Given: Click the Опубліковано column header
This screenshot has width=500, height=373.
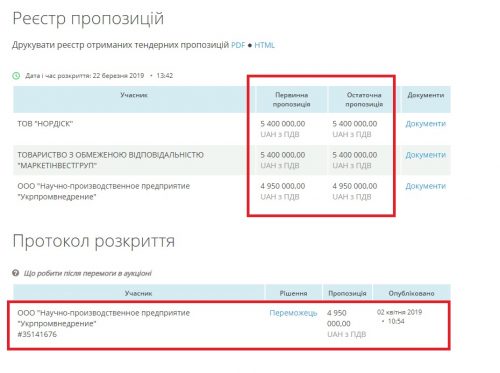Looking at the screenshot, I should 411,293.
